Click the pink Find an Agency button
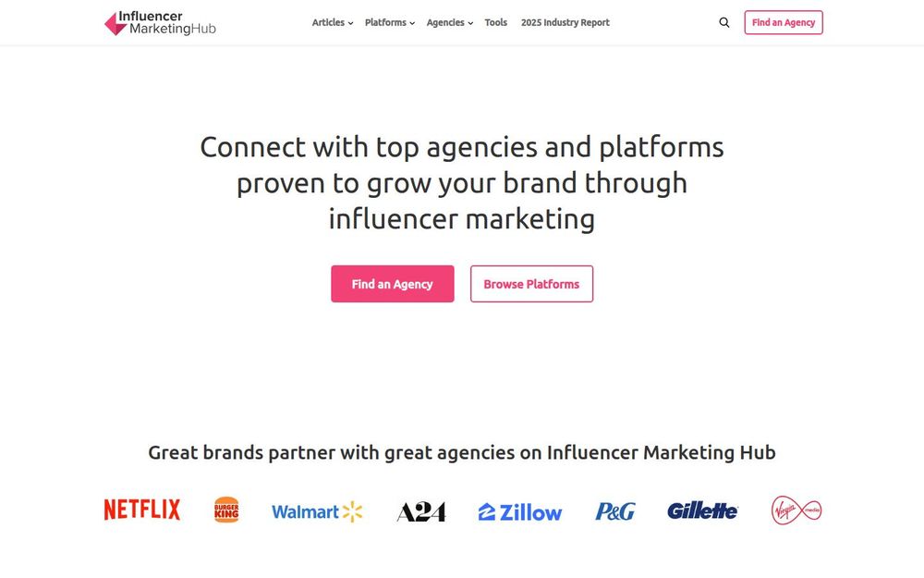Viewport: 924px width, 578px height. [392, 284]
